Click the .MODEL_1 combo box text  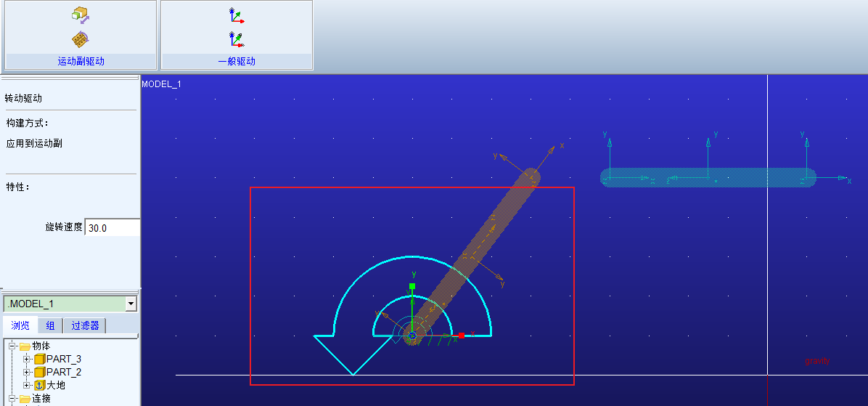click(31, 304)
